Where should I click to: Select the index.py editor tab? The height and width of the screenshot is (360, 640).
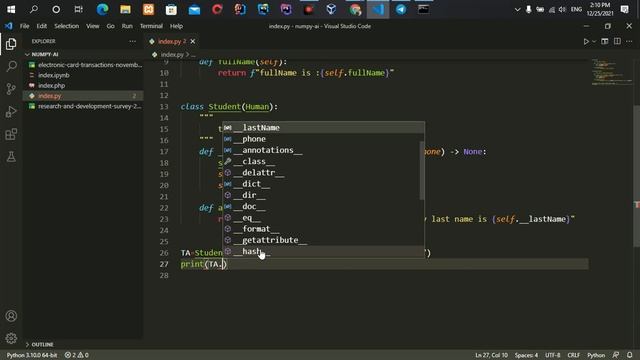(172, 41)
